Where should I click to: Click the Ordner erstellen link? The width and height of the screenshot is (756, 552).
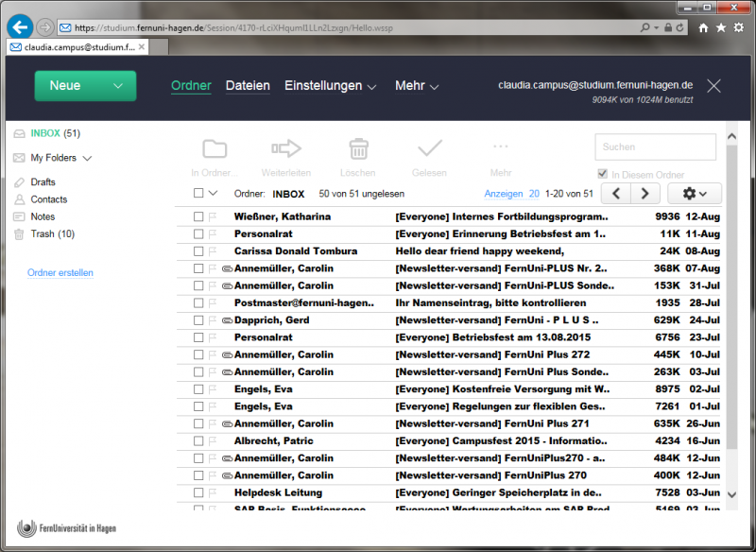click(60, 273)
